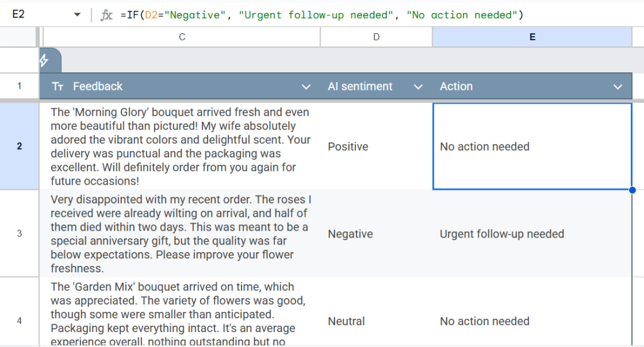The height and width of the screenshot is (347, 644).
Task: Click the Feedback header cell
Action: coord(180,86)
